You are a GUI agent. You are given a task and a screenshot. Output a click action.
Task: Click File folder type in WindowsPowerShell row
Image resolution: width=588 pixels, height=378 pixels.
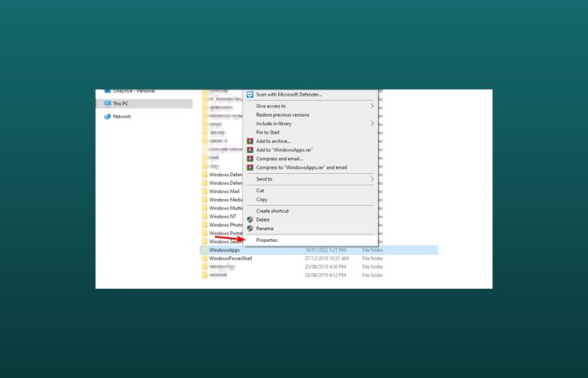tap(373, 259)
